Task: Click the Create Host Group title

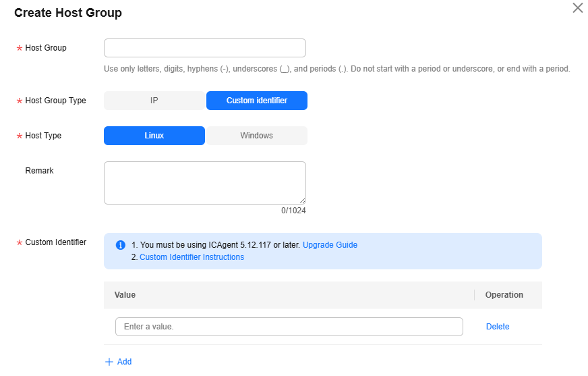Action: tap(68, 13)
